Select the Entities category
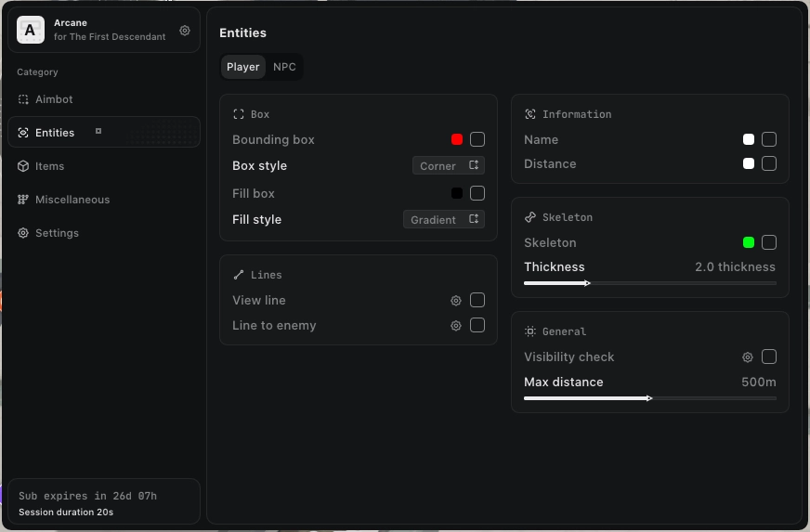The width and height of the screenshot is (810, 532). tap(104, 132)
